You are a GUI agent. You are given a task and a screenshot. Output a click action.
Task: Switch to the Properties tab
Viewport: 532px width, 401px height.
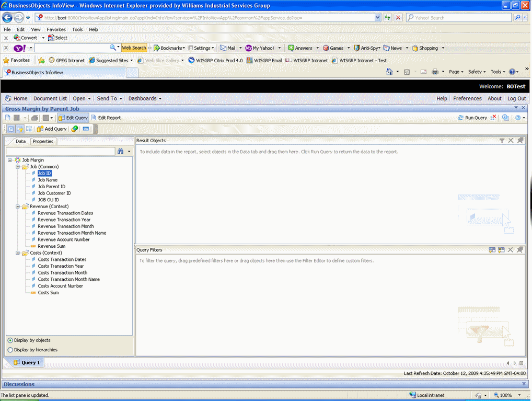[43, 142]
